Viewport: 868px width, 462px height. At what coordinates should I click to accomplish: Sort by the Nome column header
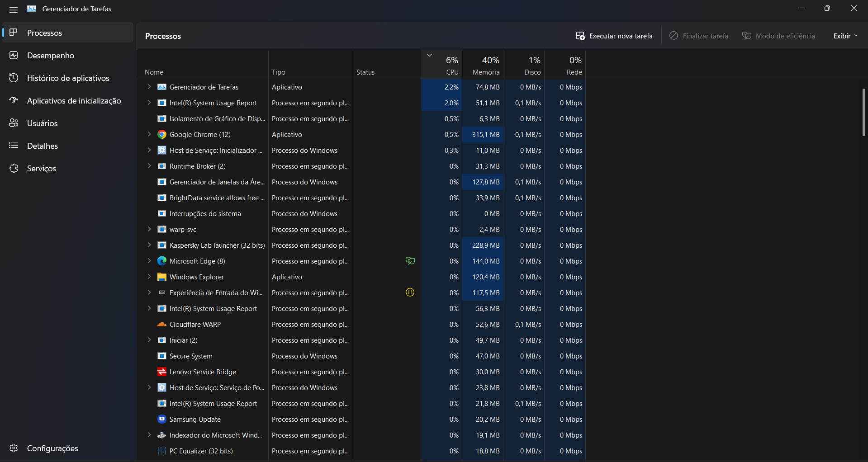coord(203,65)
